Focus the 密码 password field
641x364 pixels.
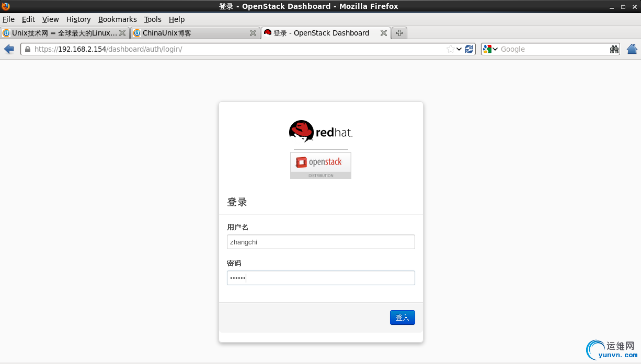(x=321, y=278)
